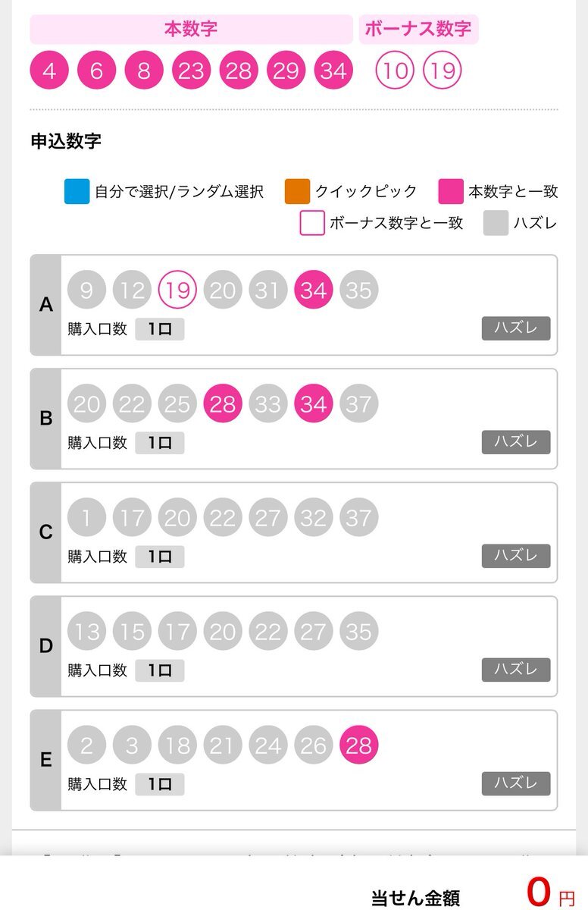Click gray ball 13 in row D

coord(86,631)
